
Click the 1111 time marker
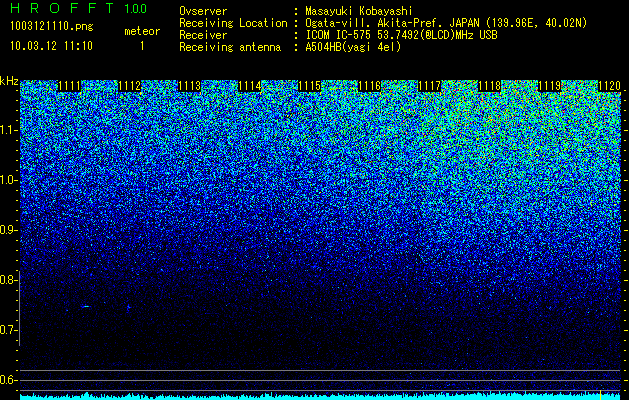69,86
